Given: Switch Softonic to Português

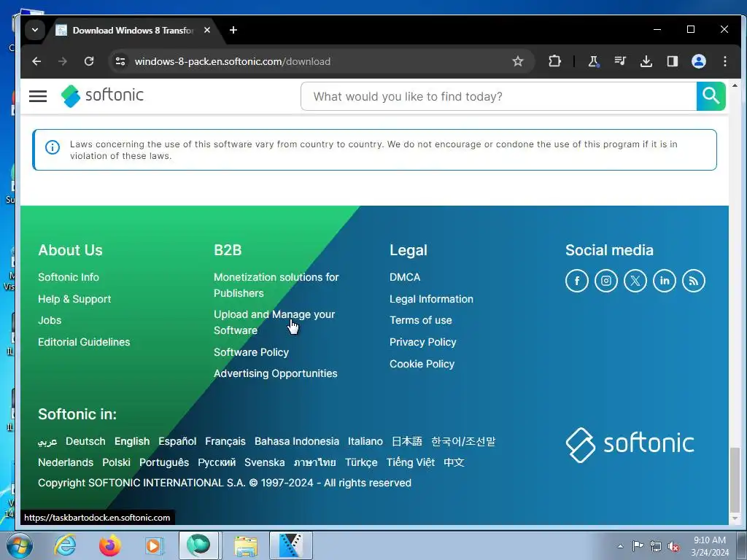Looking at the screenshot, I should click(x=164, y=462).
